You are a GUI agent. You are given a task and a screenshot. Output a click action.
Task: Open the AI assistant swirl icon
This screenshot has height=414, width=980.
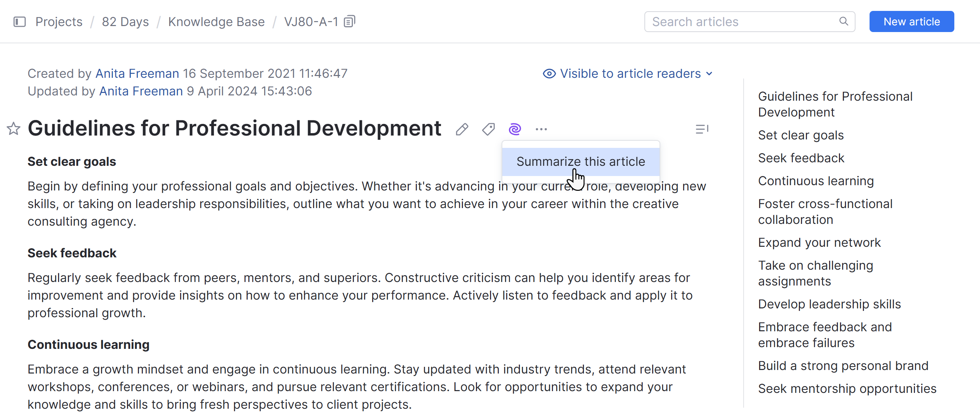tap(515, 130)
